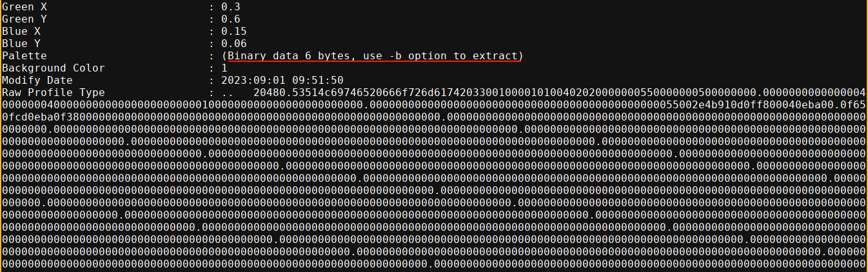Image resolution: width=868 pixels, height=272 pixels.
Task: Click the underlined "Binary data 6 bytes" text
Action: click(x=290, y=56)
